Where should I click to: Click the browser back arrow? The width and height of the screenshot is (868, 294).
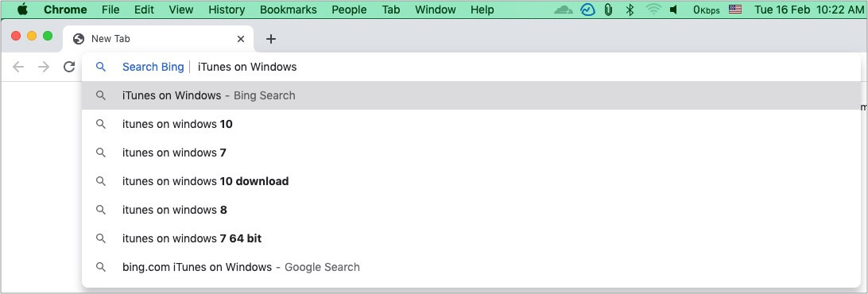point(18,67)
